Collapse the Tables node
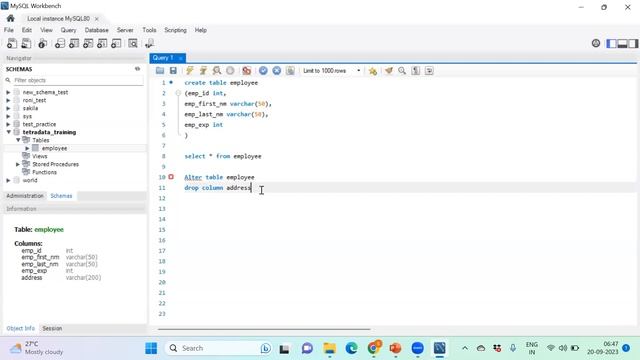 (18, 140)
